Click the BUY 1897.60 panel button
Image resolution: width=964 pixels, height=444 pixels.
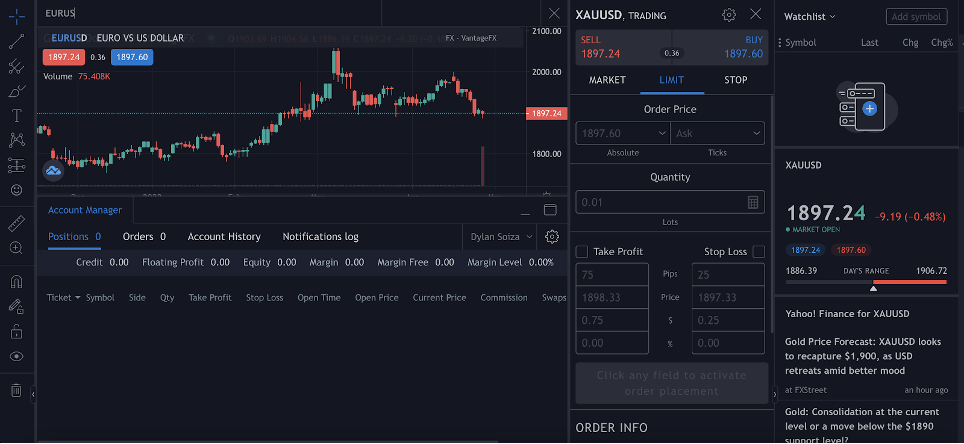(721, 47)
